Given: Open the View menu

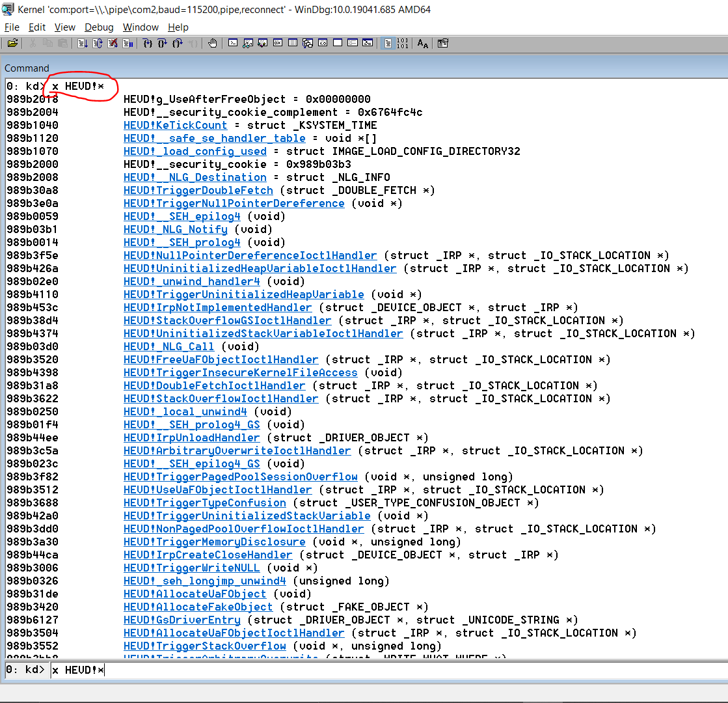Looking at the screenshot, I should 64,27.
